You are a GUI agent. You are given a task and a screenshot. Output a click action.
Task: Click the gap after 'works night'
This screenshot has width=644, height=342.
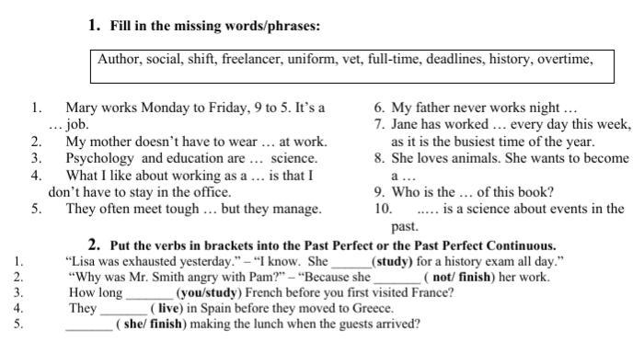click(x=570, y=108)
